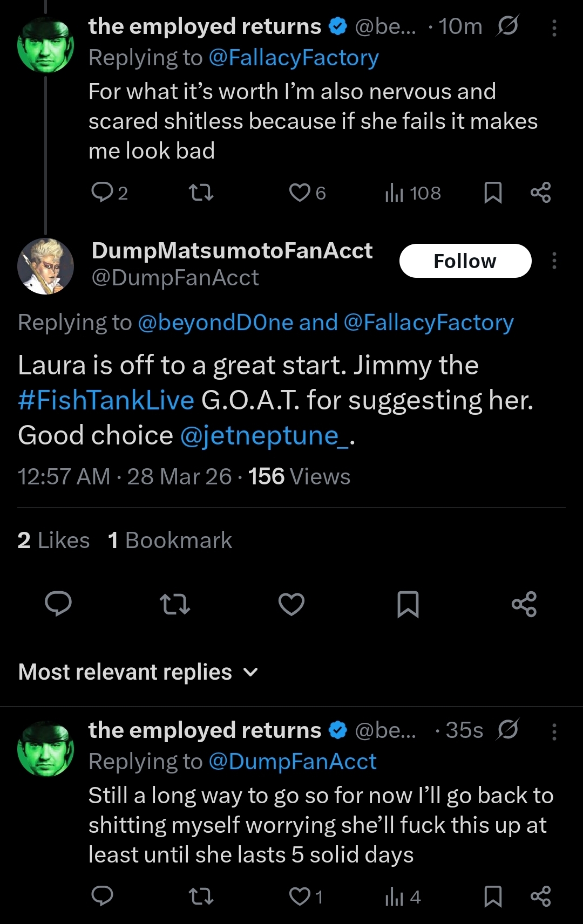Reply to the bottom 35s-old tweet

[x=102, y=896]
